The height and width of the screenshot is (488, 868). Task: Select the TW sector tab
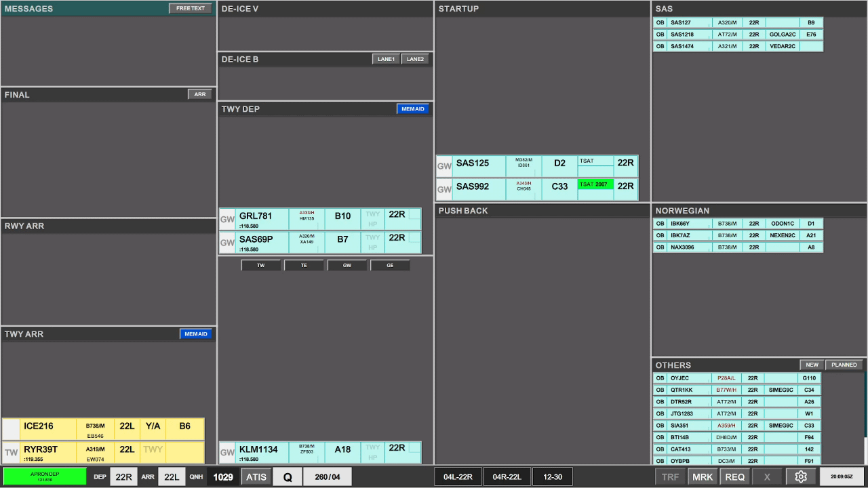(260, 265)
